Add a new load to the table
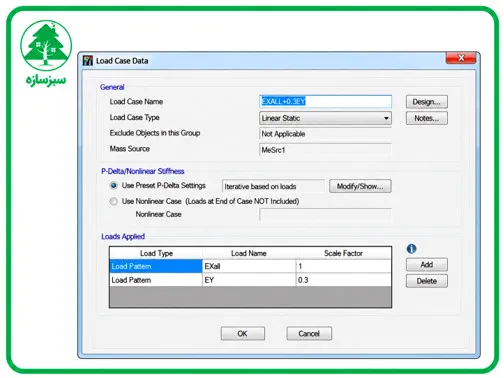The image size is (504, 378). pyautogui.click(x=427, y=265)
